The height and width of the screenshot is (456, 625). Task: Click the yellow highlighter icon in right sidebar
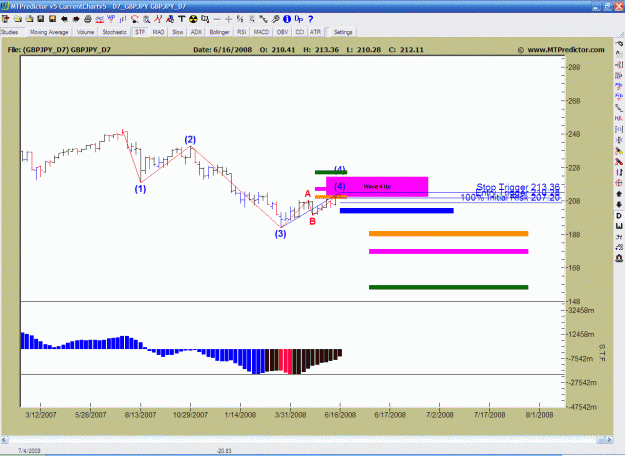619,151
